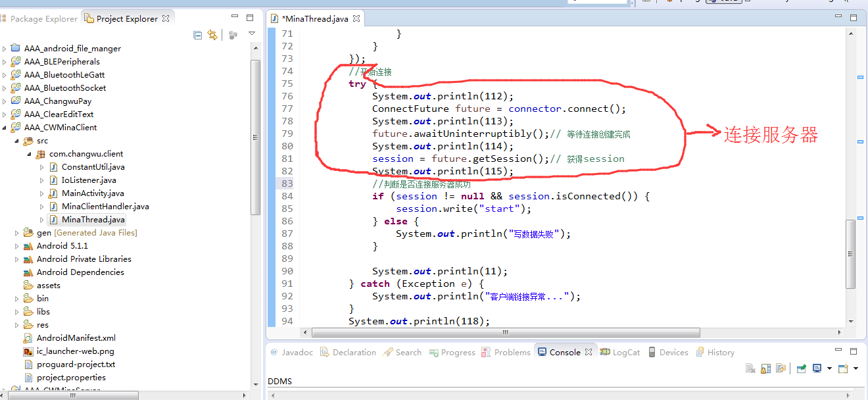The height and width of the screenshot is (400, 868).
Task: Open the Progress tab
Action: point(452,353)
